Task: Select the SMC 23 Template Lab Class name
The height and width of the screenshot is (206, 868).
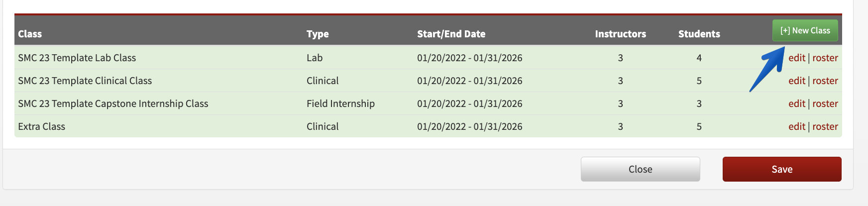Action: pos(77,58)
